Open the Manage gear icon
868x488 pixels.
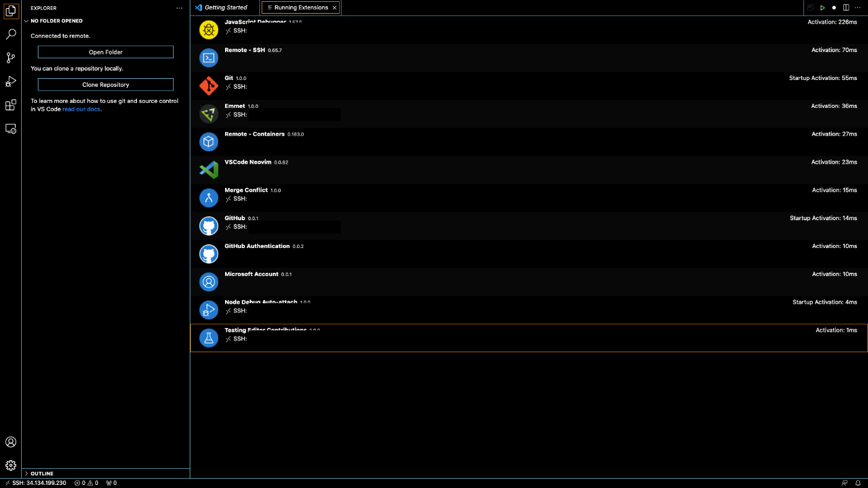pyautogui.click(x=11, y=465)
